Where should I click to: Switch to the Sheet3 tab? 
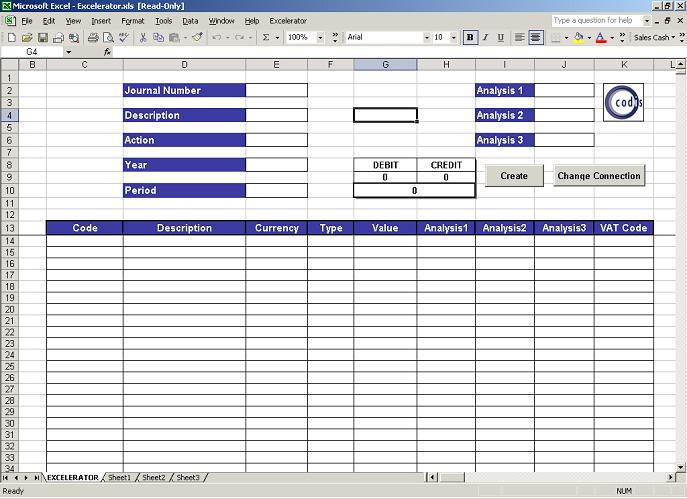click(188, 478)
